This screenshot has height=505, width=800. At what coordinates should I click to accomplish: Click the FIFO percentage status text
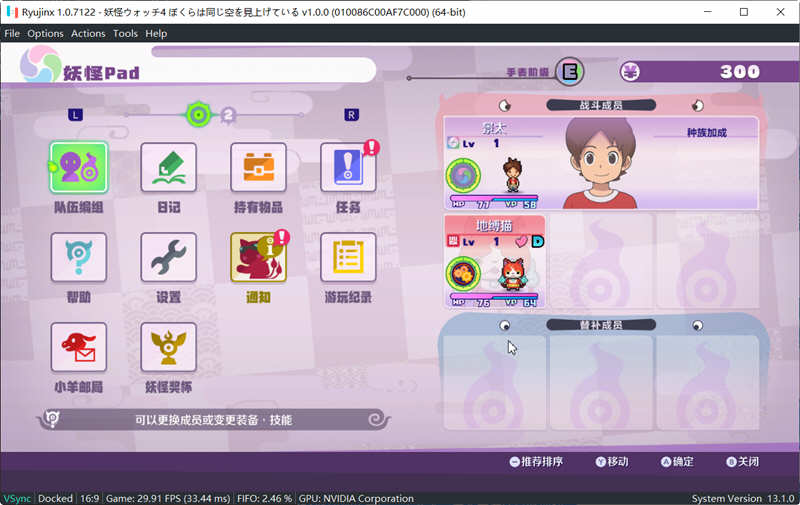tap(264, 498)
